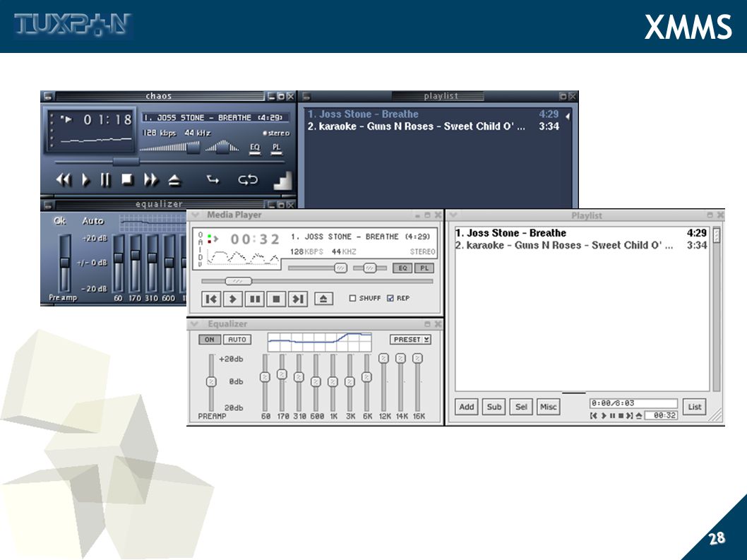Click 60 band slider knob in light Equalizer

point(265,377)
